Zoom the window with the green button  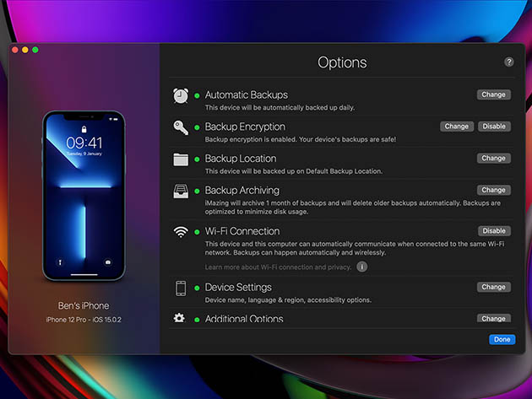pos(35,50)
